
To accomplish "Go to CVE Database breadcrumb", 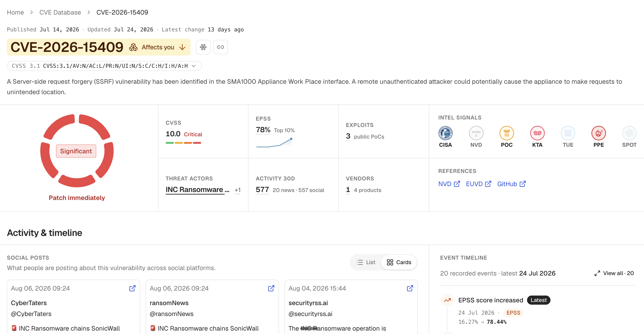I will [60, 12].
